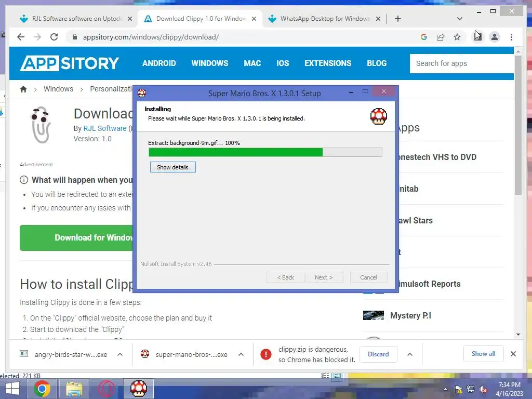This screenshot has height=399, width=532.
Task: View site info lock icon
Action: coord(75,37)
